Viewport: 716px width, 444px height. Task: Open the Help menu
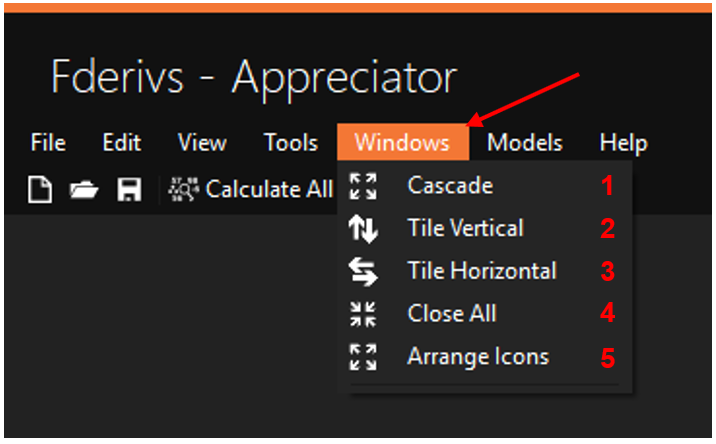(623, 143)
